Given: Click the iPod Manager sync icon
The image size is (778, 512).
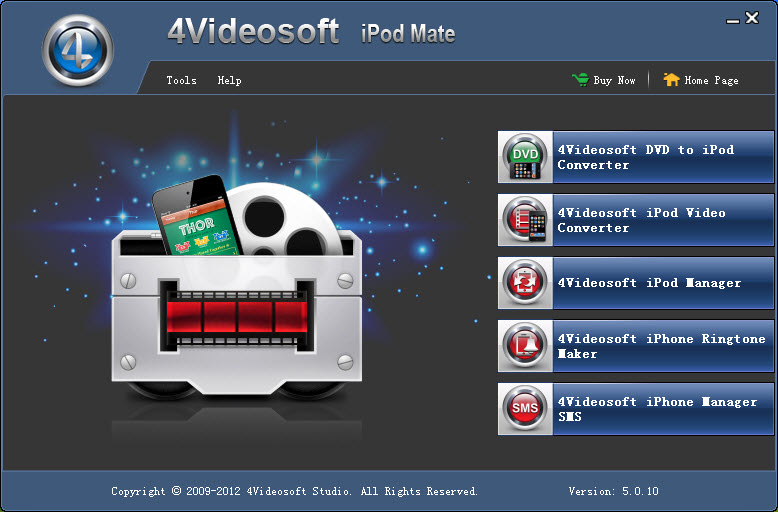Looking at the screenshot, I should (525, 283).
